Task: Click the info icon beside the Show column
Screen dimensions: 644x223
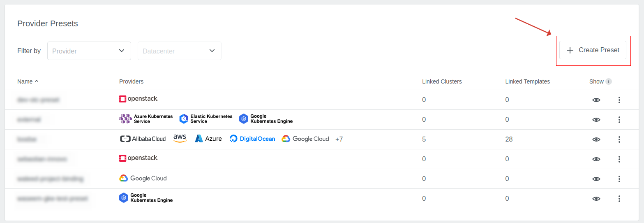Action: click(609, 81)
